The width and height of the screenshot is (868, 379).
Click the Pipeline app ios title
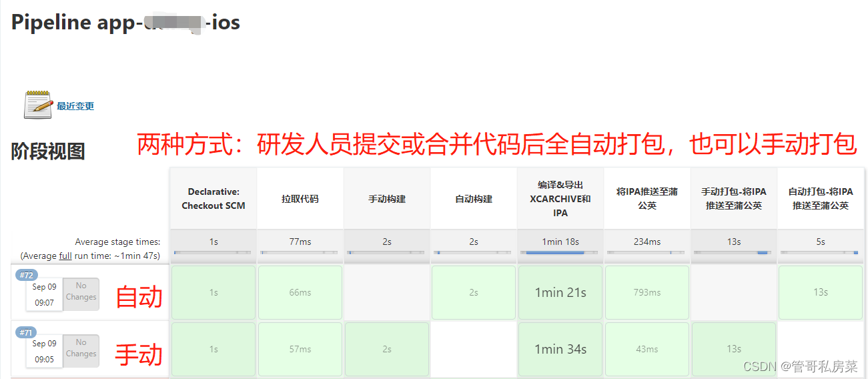click(125, 22)
